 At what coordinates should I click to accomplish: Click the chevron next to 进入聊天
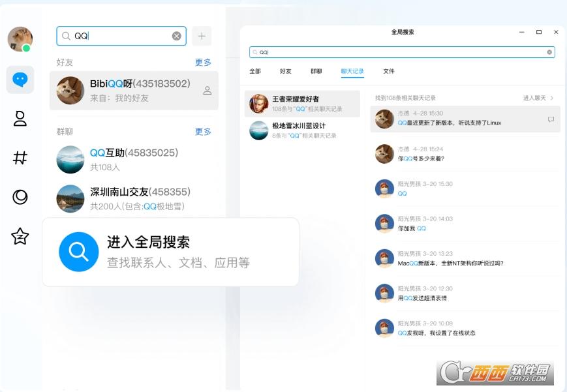pyautogui.click(x=552, y=98)
